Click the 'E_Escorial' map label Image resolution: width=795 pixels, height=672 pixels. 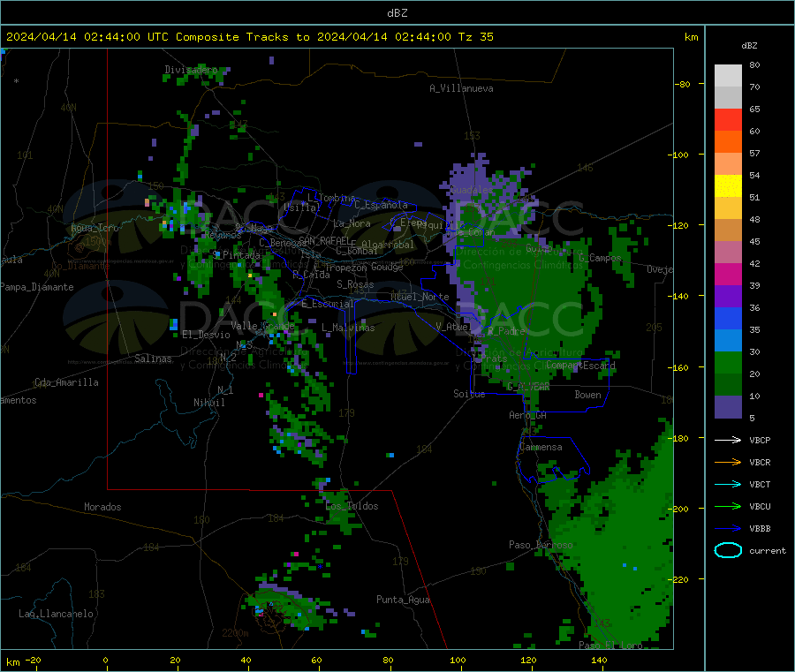[328, 304]
